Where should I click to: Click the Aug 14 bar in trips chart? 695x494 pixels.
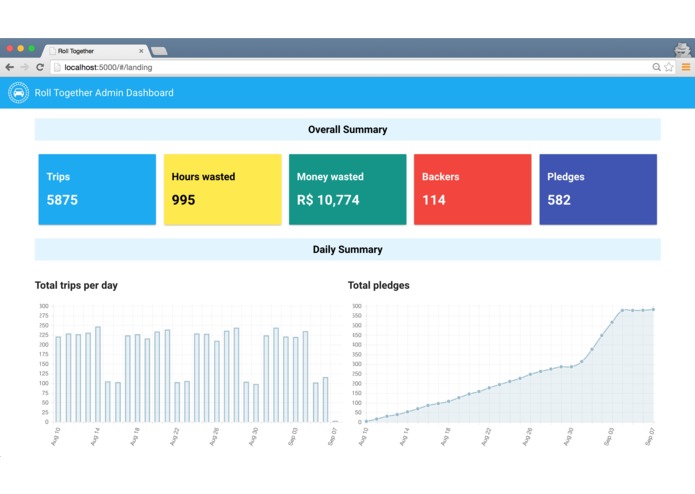click(98, 374)
